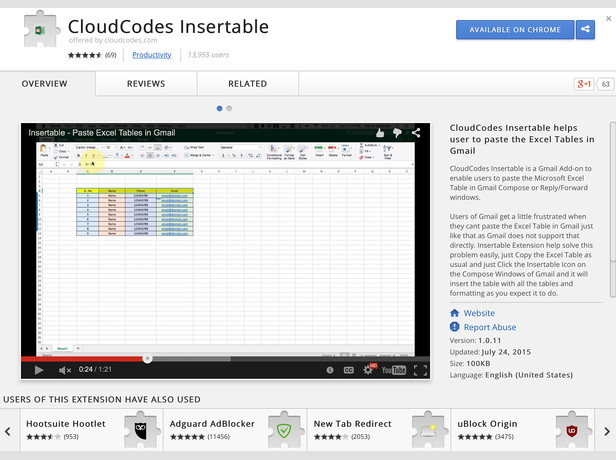Click the star rating with 69 reviews
The width and height of the screenshot is (616, 460).
pos(92,55)
